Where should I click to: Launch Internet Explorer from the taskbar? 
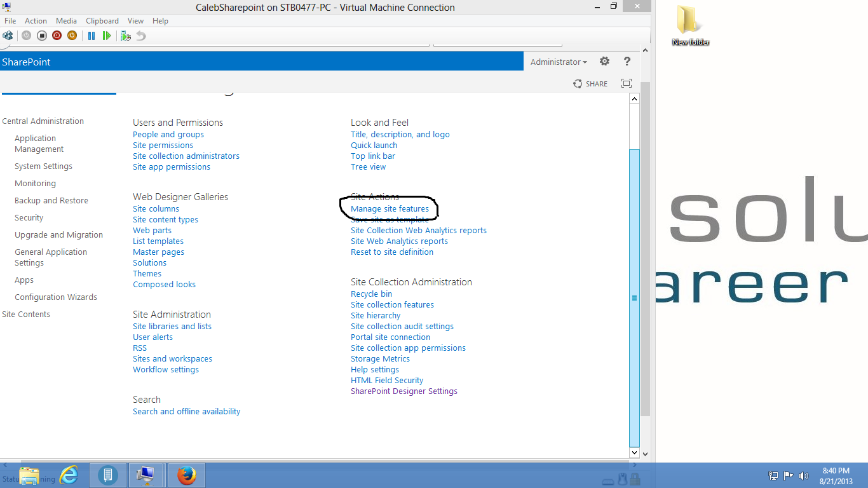coord(69,475)
